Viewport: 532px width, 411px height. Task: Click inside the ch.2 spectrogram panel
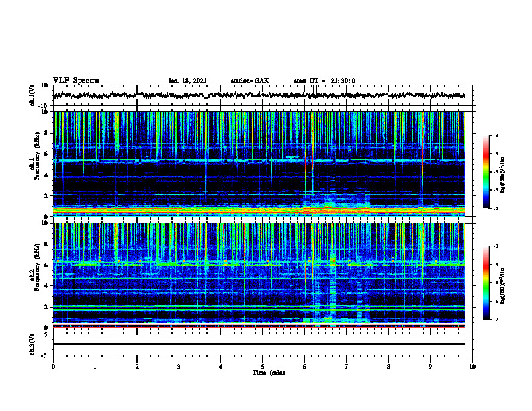(x=259, y=275)
